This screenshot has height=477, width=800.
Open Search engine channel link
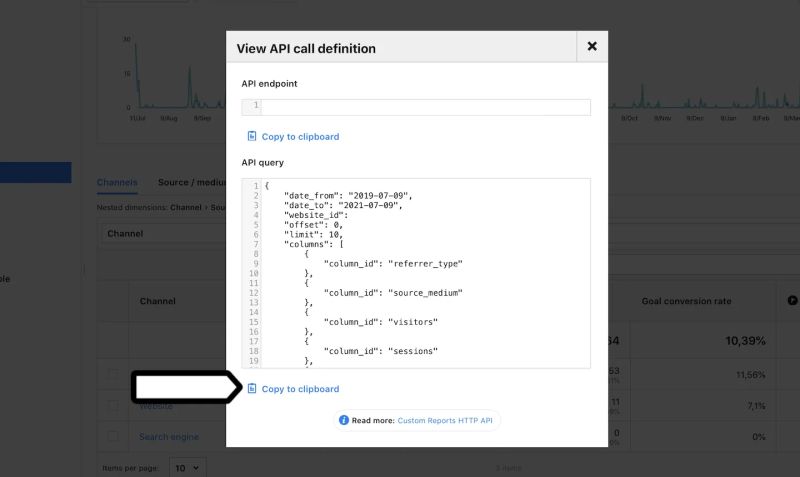[x=169, y=437]
